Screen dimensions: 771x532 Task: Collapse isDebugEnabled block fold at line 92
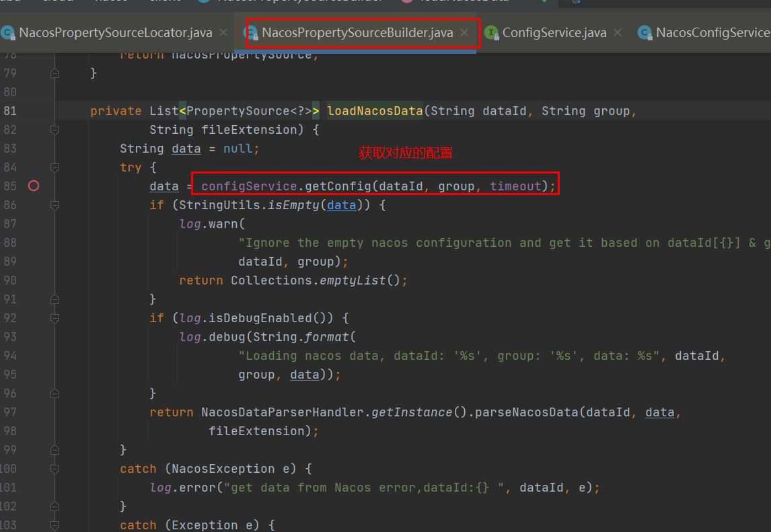point(54,318)
